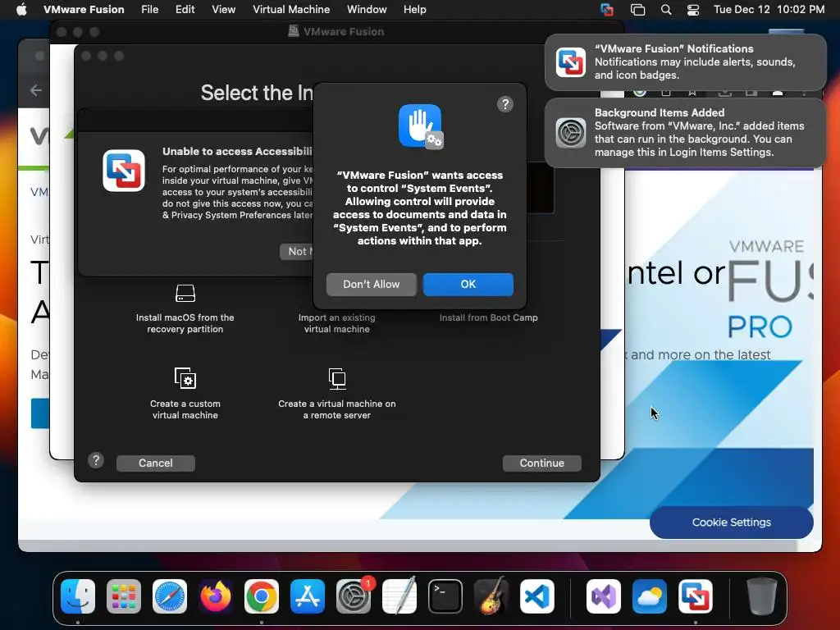
Task: Open Launchpad from the Dock
Action: (124, 596)
